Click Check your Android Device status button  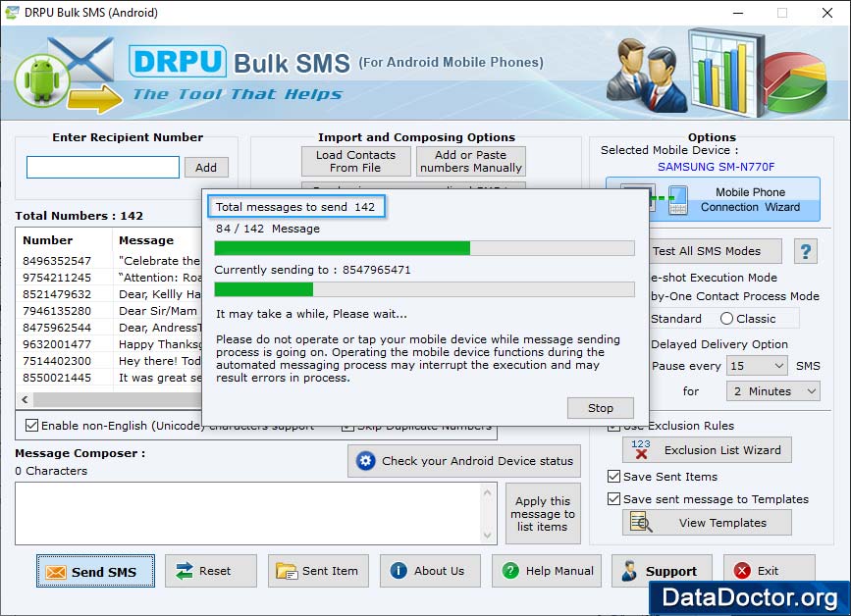click(x=464, y=461)
